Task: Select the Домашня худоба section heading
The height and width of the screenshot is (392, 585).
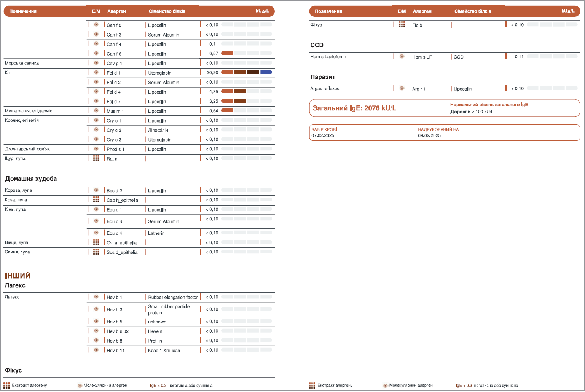Action: click(x=31, y=178)
